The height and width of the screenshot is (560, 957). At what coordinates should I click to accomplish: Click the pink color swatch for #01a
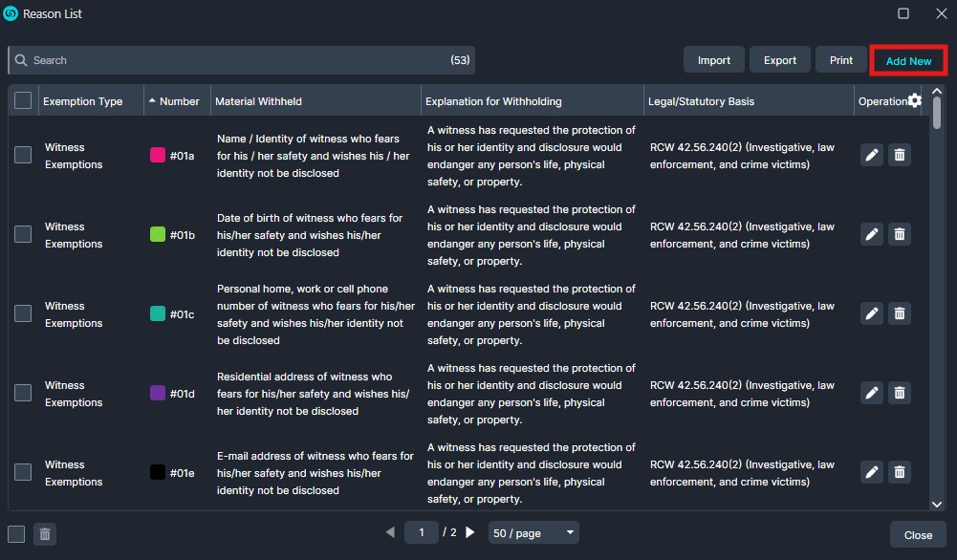pos(158,155)
